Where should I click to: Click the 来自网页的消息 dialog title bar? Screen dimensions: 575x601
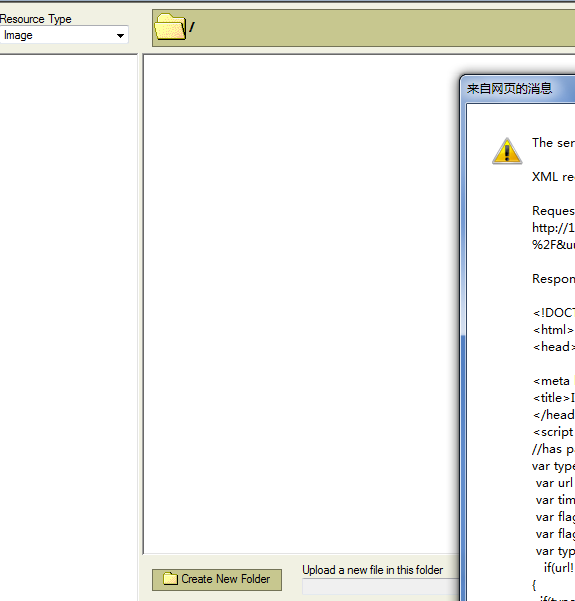[519, 89]
